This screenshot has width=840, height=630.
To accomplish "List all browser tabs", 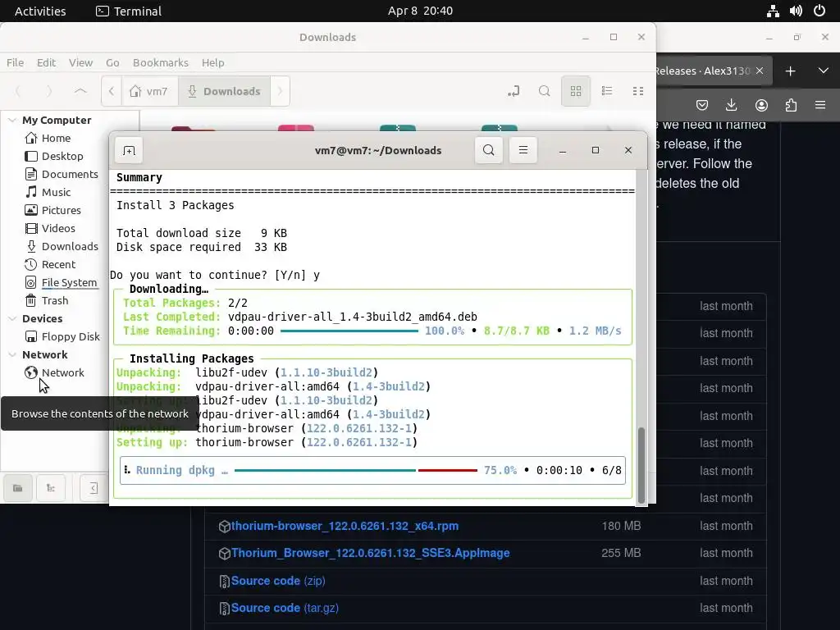I will click(x=824, y=71).
